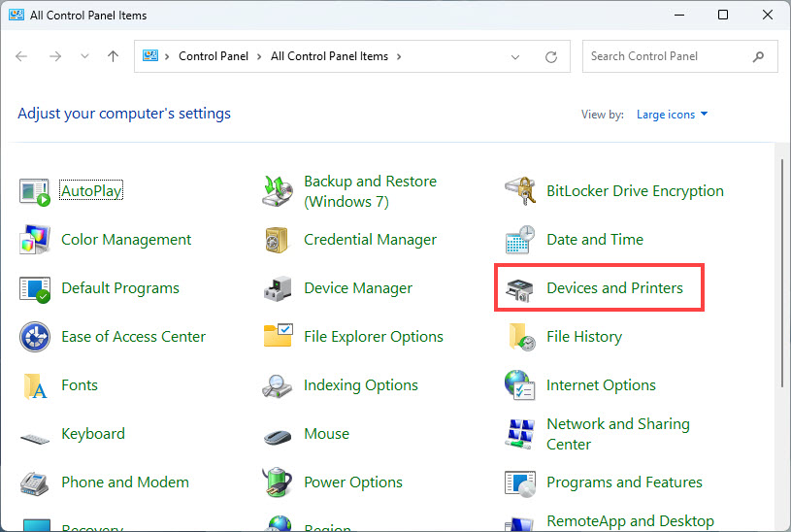Click the Search Control Panel field
The image size is (791, 532).
coord(670,56)
